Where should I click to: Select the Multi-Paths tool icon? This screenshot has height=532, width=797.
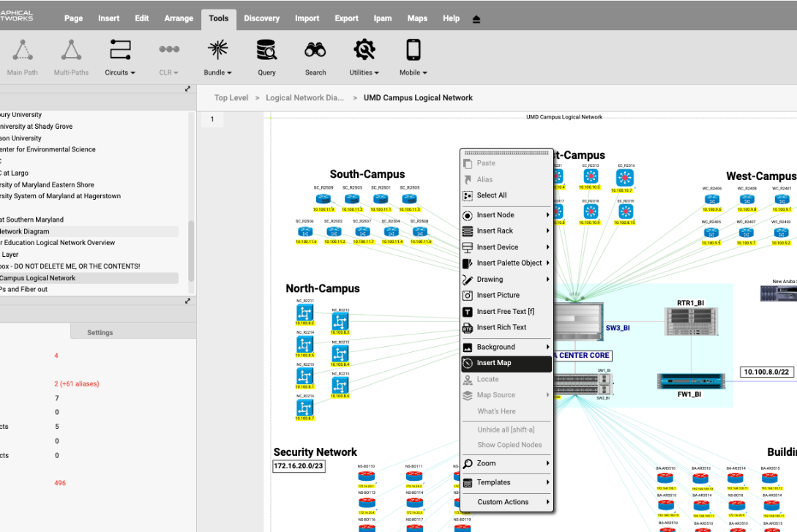71,50
